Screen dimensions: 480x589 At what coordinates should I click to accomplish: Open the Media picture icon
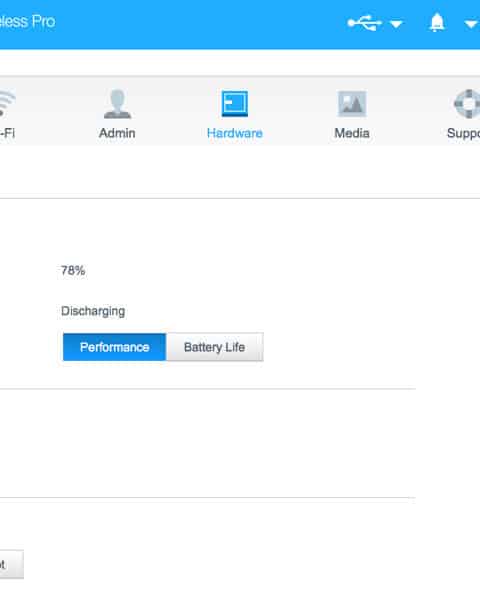[x=352, y=104]
